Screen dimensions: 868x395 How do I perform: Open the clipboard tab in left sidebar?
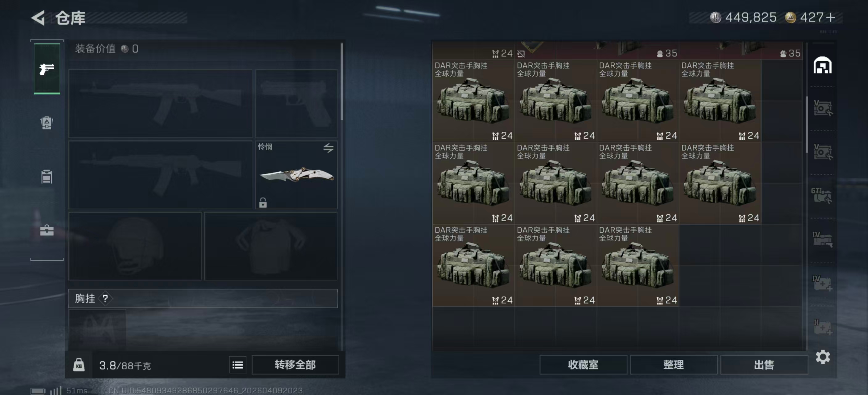(x=47, y=177)
